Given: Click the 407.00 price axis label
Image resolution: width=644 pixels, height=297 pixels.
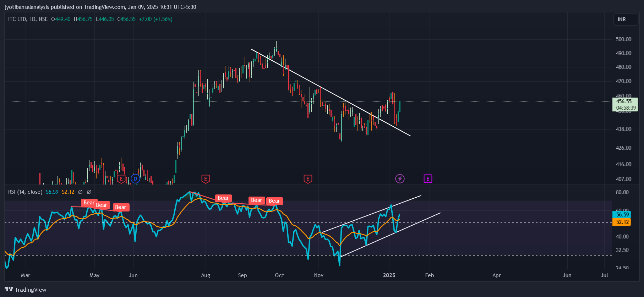Looking at the screenshot, I should [623, 179].
